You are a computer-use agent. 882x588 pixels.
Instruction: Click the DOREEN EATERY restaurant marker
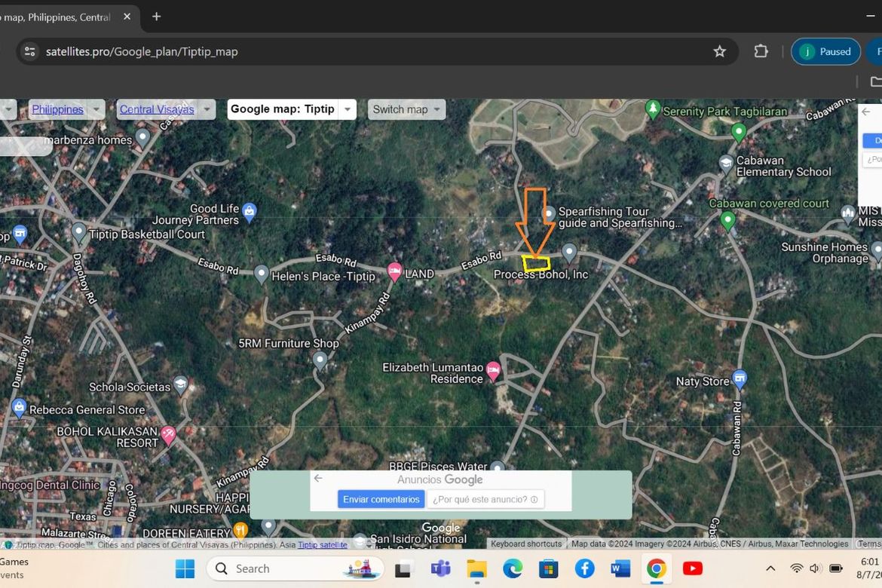pyautogui.click(x=240, y=530)
